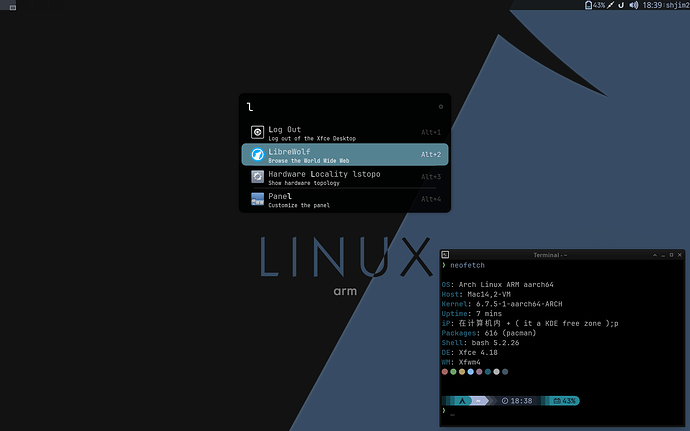This screenshot has height=431, width=690.
Task: Click the 43% battery percentage in top panel
Action: click(x=599, y=5)
